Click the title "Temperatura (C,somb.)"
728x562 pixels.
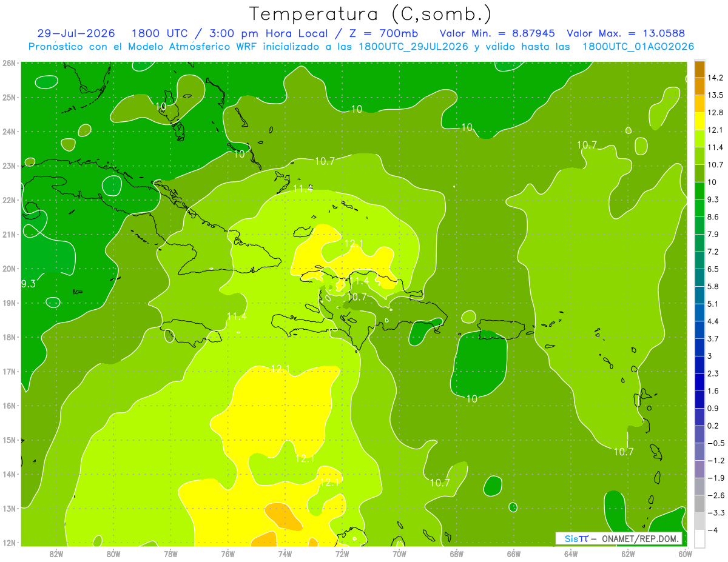pyautogui.click(x=370, y=15)
